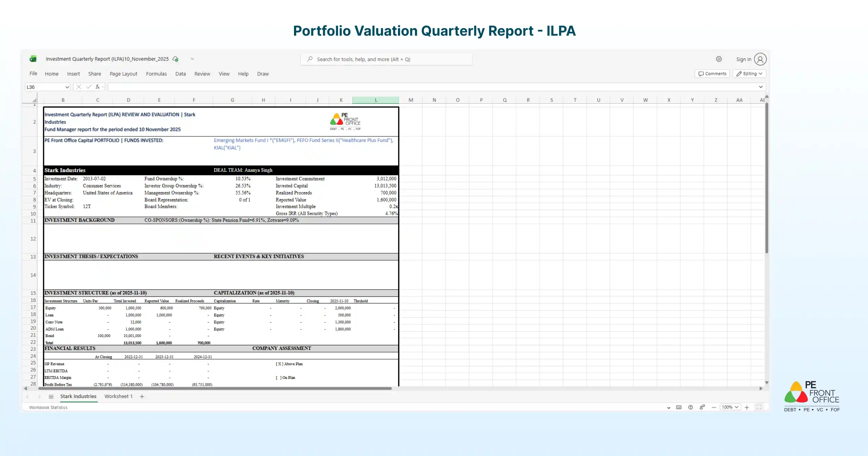Click the horizontal scrollbar thumb
The width and height of the screenshot is (868, 456).
click(215, 388)
